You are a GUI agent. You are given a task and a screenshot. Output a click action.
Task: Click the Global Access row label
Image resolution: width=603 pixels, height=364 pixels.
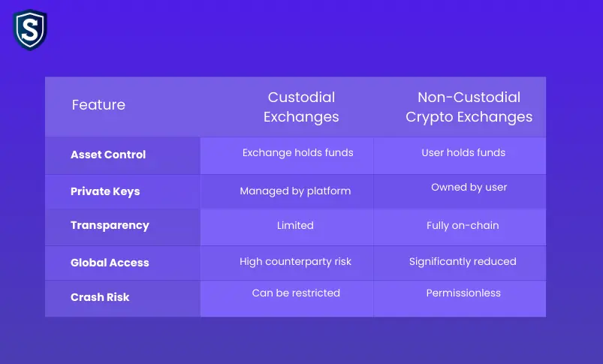tap(110, 263)
